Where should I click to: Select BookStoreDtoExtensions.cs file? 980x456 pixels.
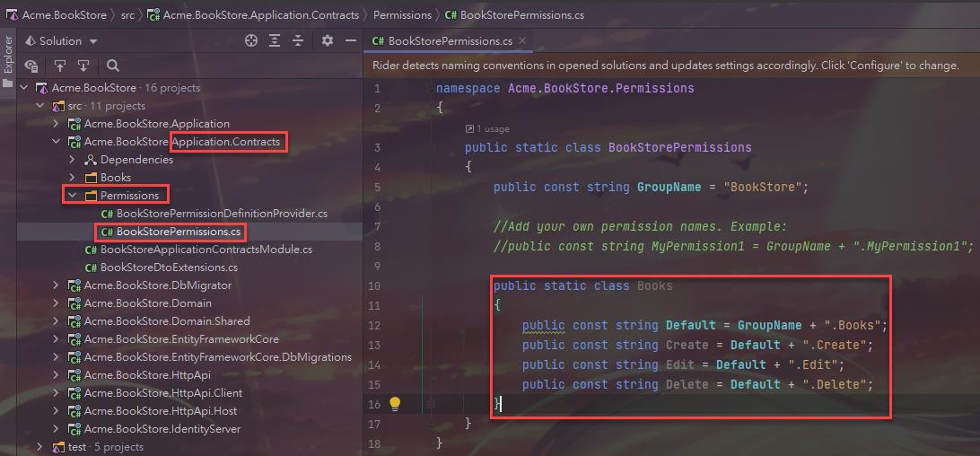(169, 267)
